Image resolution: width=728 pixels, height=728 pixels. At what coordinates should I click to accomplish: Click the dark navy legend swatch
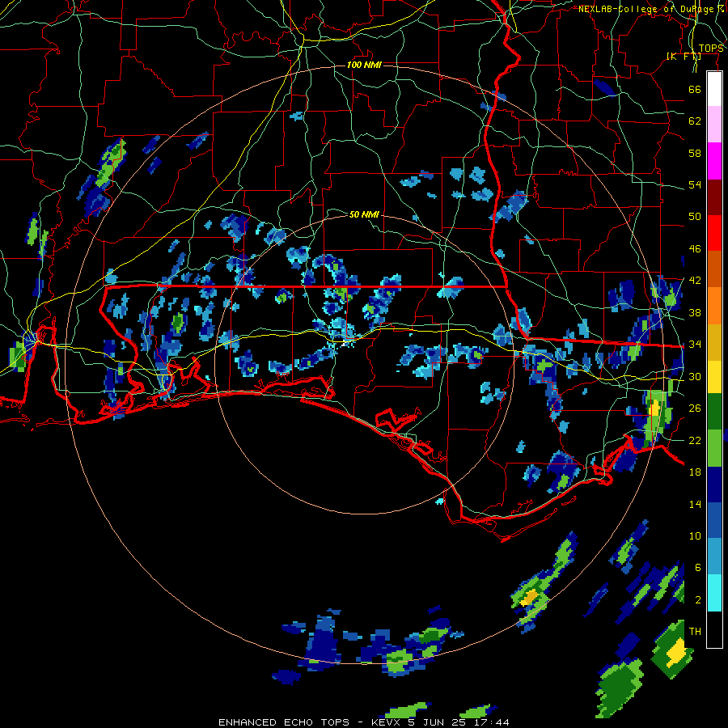(x=714, y=485)
